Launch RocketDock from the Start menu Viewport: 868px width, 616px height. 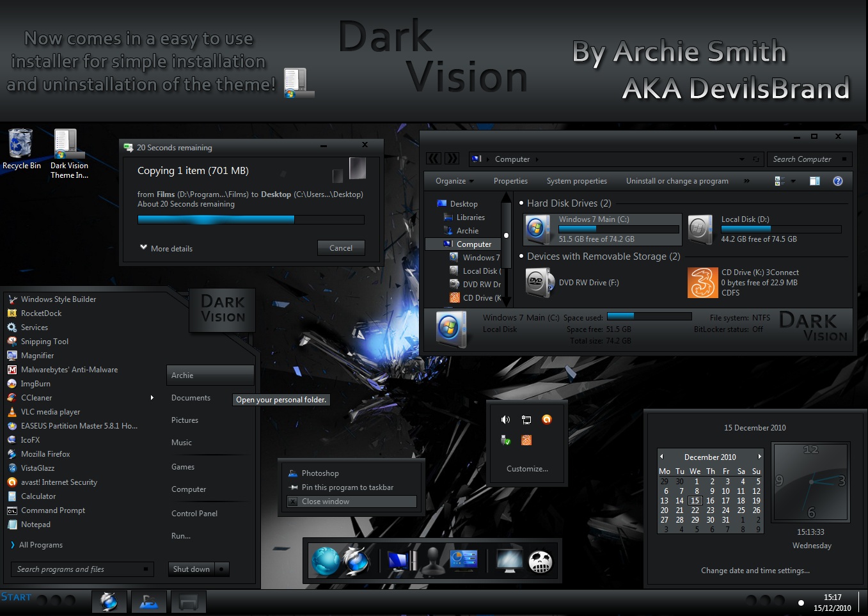pos(41,313)
